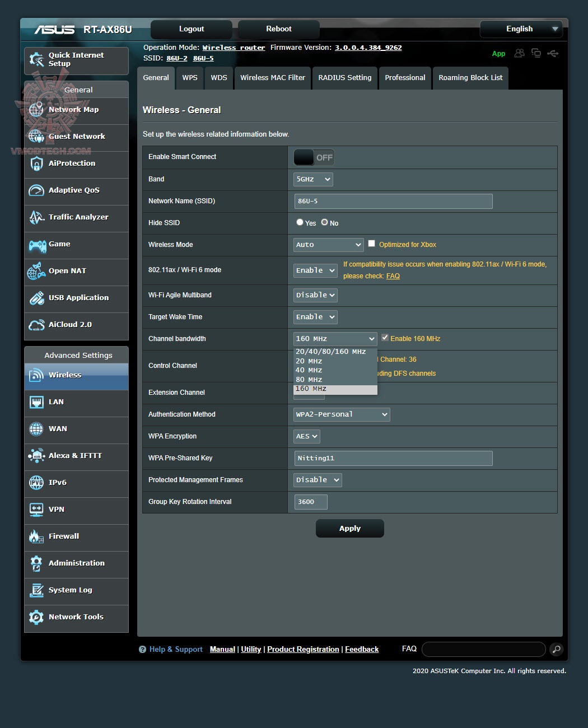
Task: Switch to the WPS tab
Action: (x=190, y=78)
